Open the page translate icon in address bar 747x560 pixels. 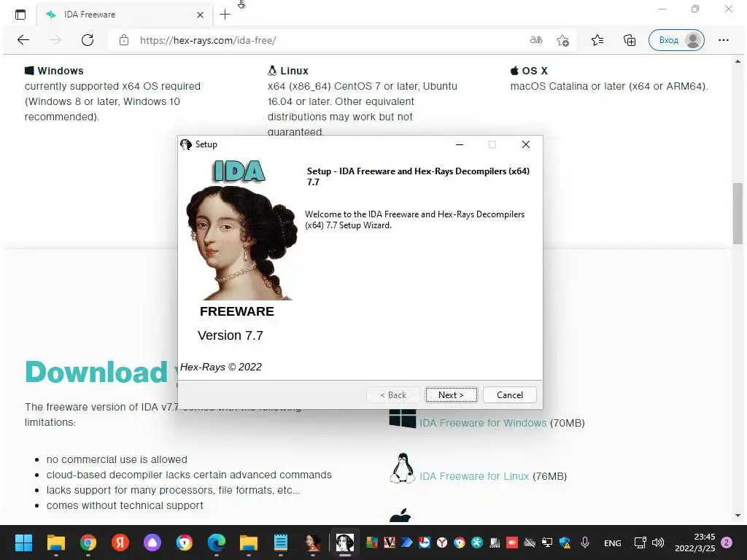point(536,40)
